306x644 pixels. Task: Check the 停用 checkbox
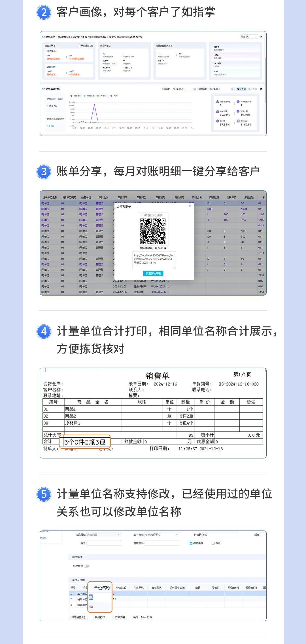(213, 543)
